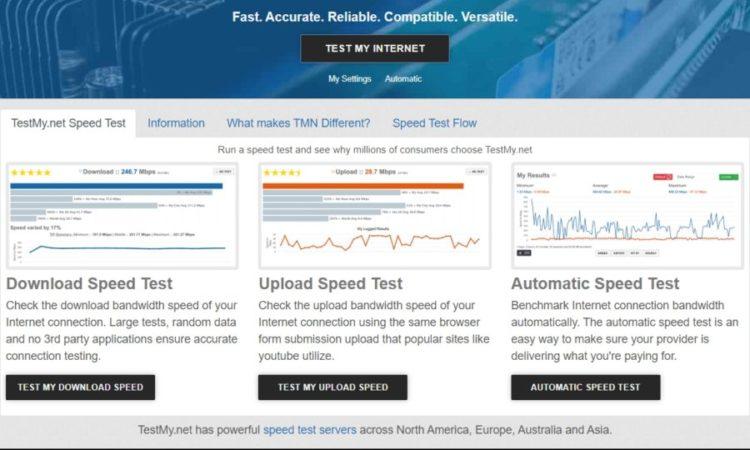Image resolution: width=750 pixels, height=450 pixels.
Task: Run TEST MY DOWNLOAD SPEED
Action: [x=80, y=387]
